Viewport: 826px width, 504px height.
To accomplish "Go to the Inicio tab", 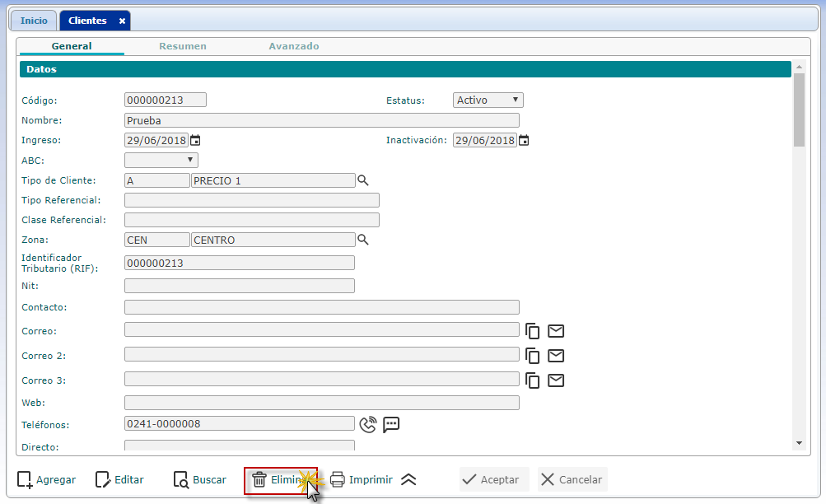I will click(34, 21).
